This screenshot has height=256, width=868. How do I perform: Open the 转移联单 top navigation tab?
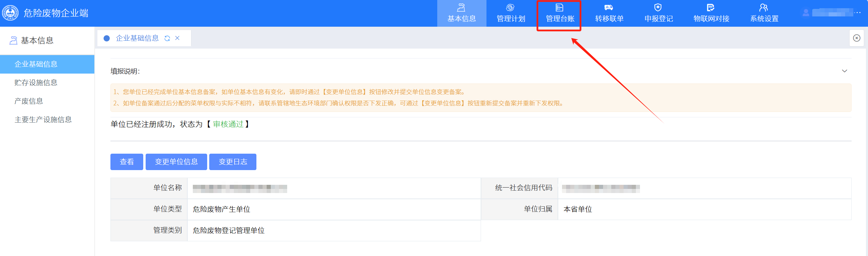(x=609, y=13)
